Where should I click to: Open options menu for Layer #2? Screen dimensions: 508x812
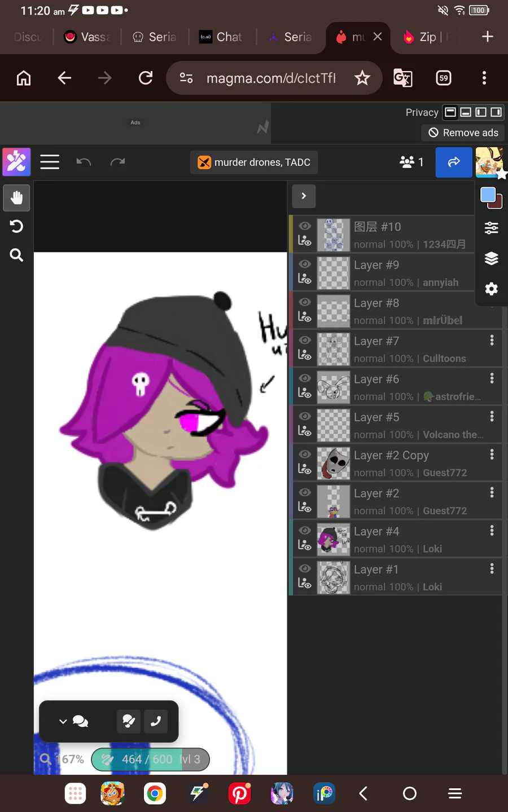492,492
